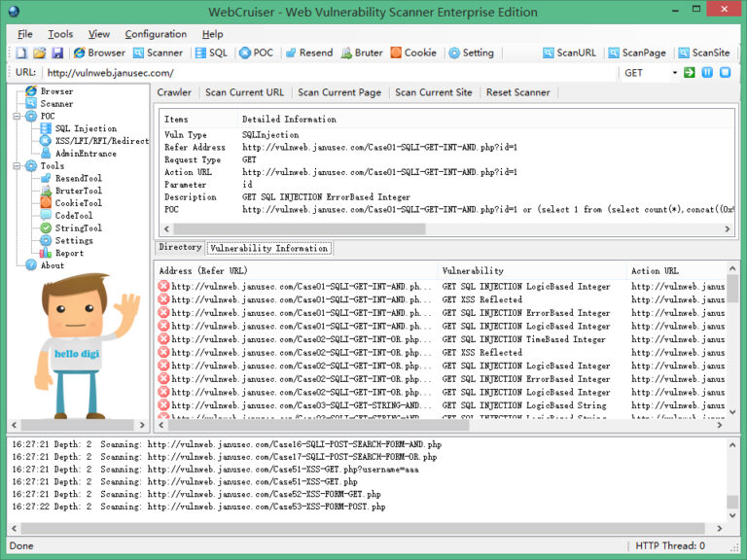Viewport: 747px width, 560px height.
Task: Click the details panel horizontal scrollbar thumb
Action: coord(300,229)
